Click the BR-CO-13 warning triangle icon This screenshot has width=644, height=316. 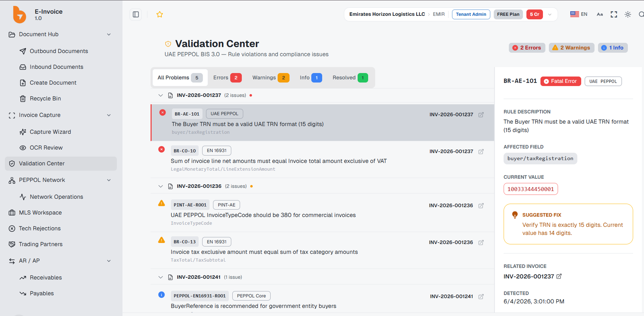pyautogui.click(x=161, y=240)
